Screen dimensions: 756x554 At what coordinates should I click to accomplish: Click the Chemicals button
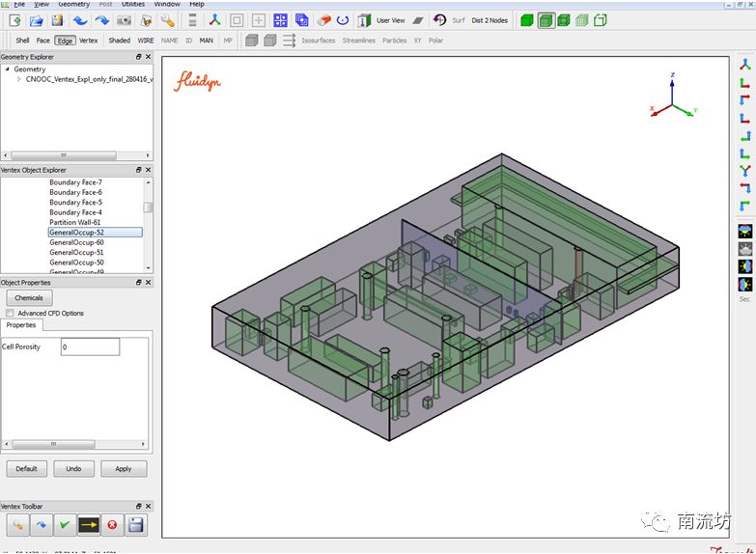(x=29, y=298)
